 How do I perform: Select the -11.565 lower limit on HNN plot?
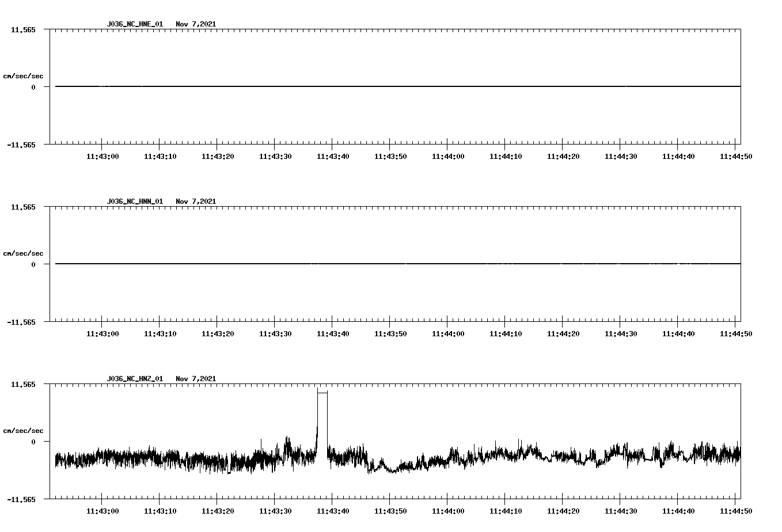pos(21,322)
